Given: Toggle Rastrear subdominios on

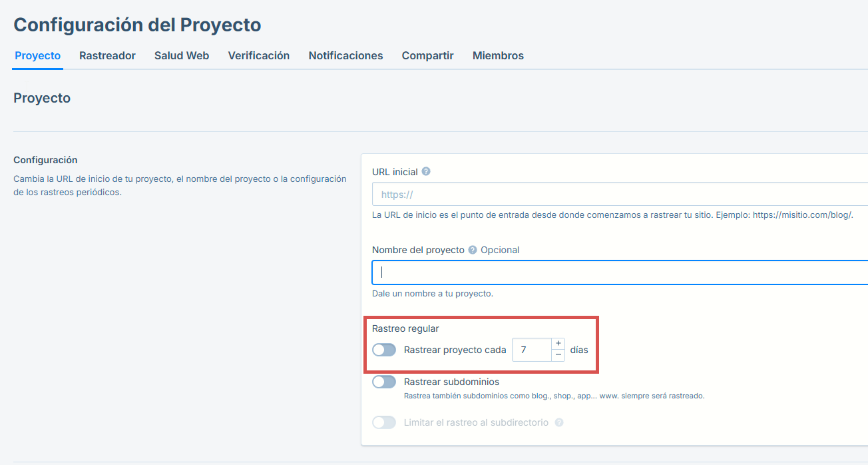Looking at the screenshot, I should [384, 381].
